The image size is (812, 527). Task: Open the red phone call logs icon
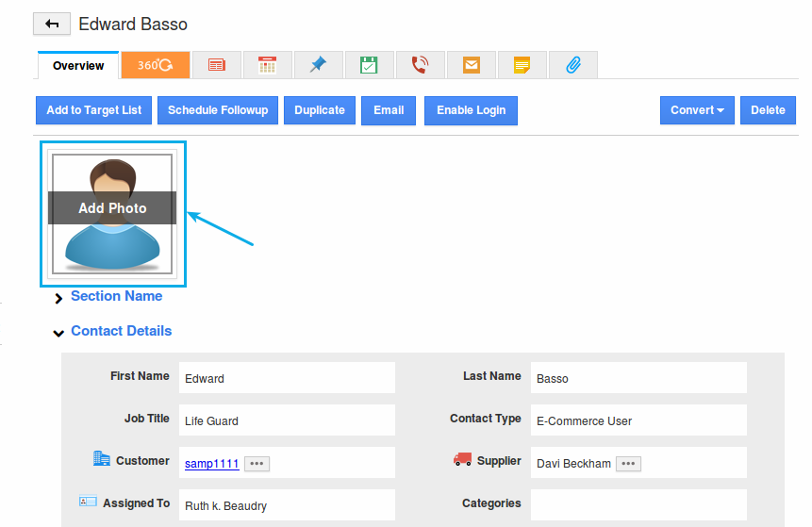point(420,65)
